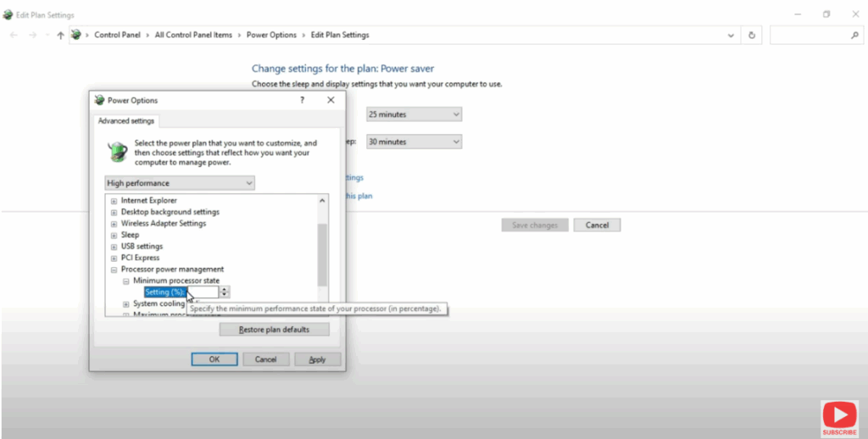Decrease Setting (%) with down spinner
Image resolution: width=868 pixels, height=439 pixels.
225,295
